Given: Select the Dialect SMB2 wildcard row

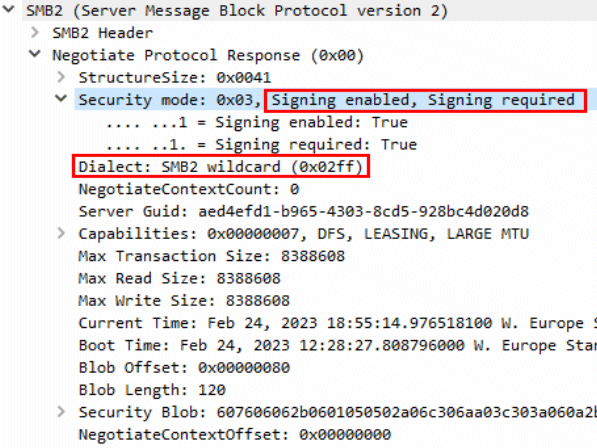Looking at the screenshot, I should tap(220, 167).
